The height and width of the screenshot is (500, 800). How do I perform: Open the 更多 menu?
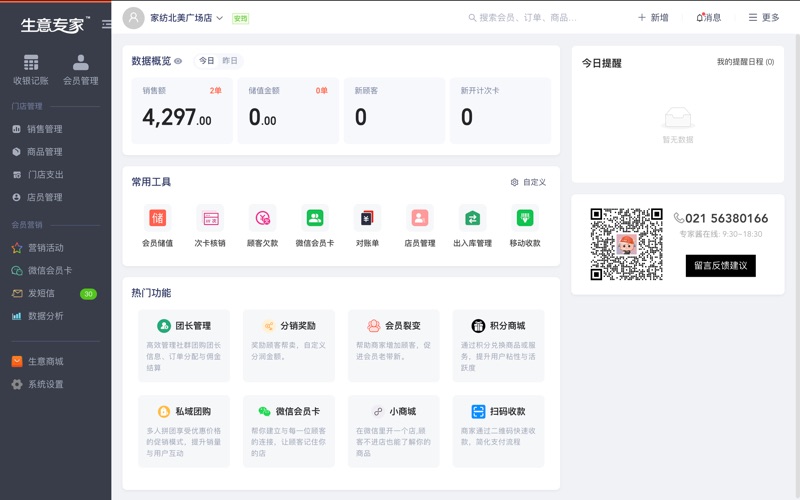pos(764,17)
